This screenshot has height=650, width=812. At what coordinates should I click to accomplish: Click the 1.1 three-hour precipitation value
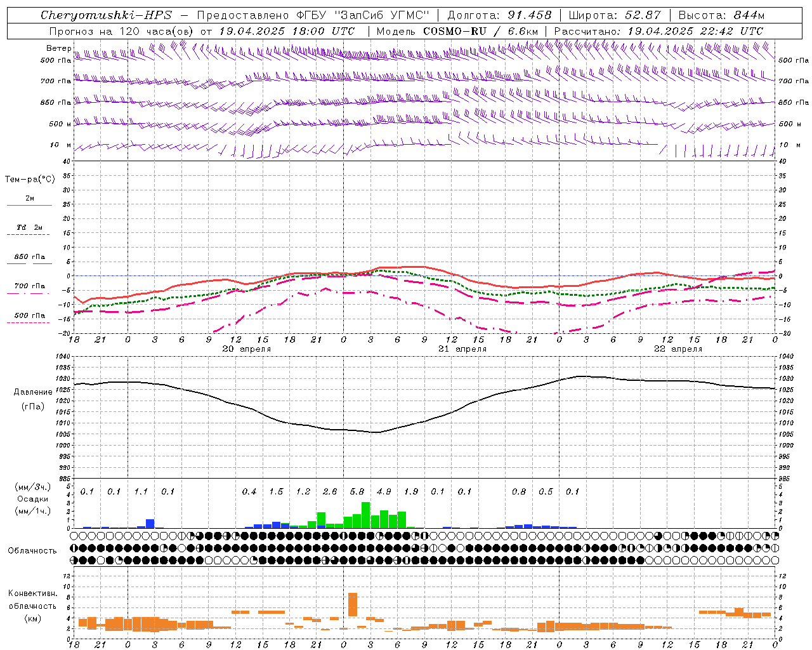141,492
